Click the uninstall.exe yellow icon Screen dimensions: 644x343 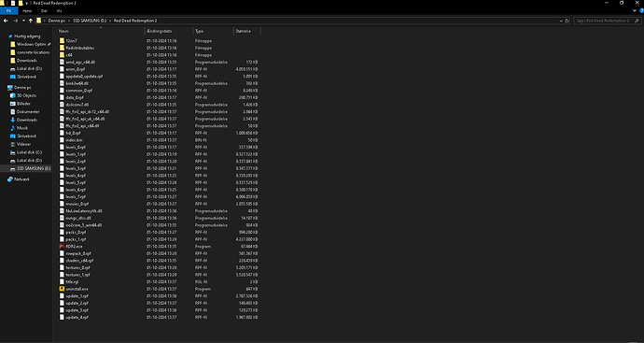[x=62, y=289]
